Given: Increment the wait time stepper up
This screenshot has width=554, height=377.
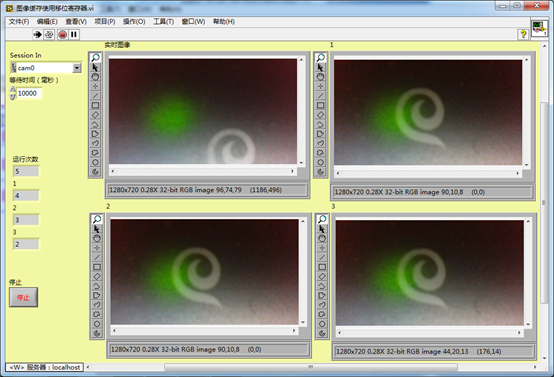Looking at the screenshot, I should tap(13, 90).
